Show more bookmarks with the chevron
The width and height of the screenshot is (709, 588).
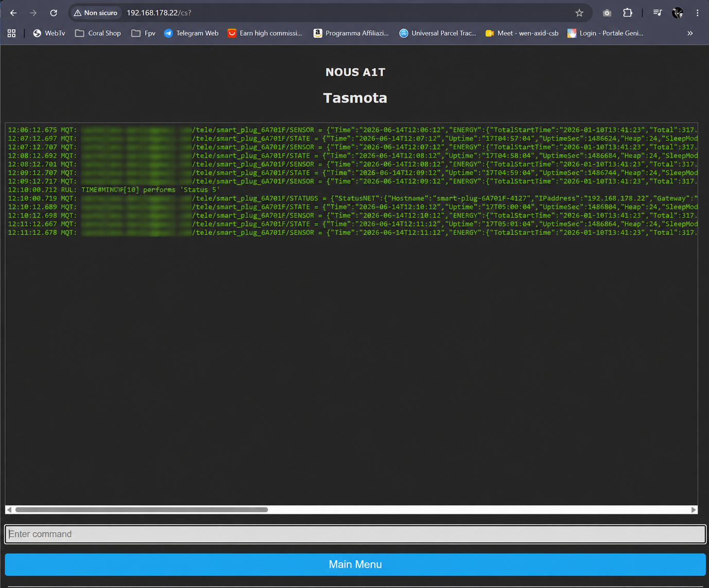click(x=690, y=33)
